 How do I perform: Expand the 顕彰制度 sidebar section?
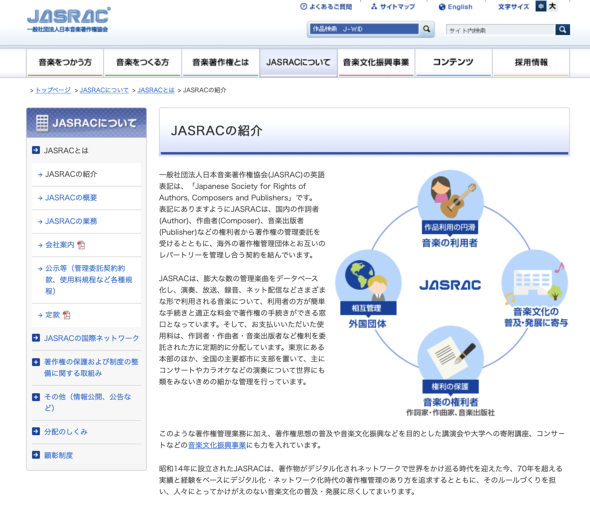[86, 455]
